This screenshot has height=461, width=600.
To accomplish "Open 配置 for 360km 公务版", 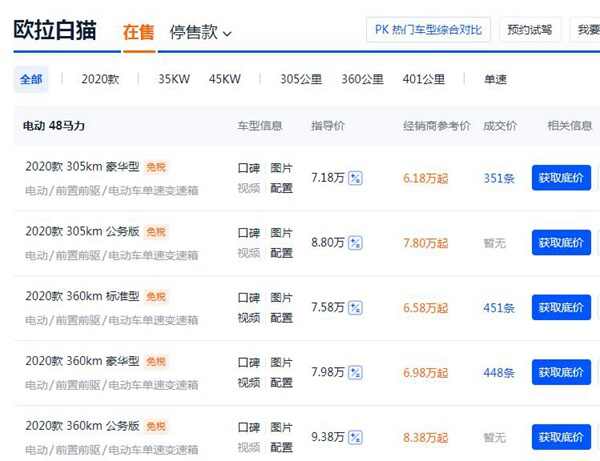I will point(281,447).
